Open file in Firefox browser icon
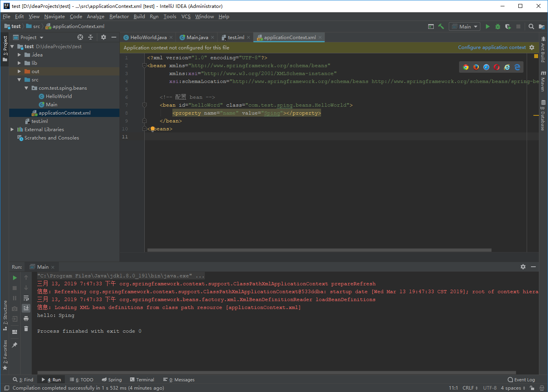548x392 pixels. (476, 67)
